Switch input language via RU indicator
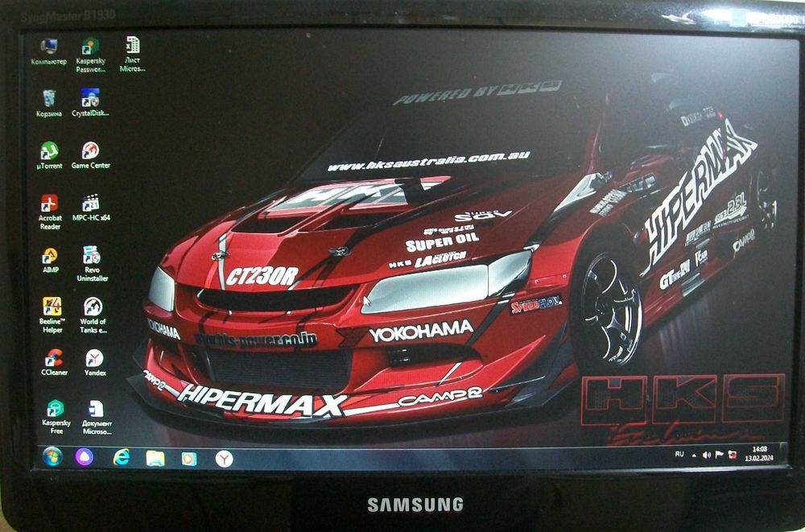 (x=679, y=454)
